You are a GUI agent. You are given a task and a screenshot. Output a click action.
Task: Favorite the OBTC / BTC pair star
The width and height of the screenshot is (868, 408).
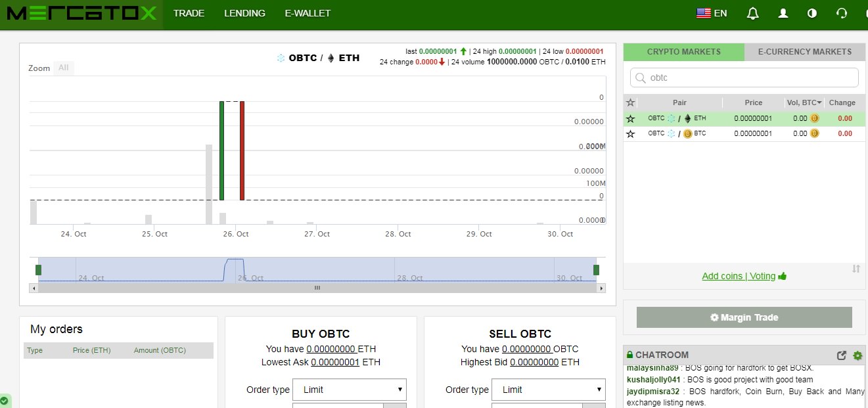coord(631,133)
